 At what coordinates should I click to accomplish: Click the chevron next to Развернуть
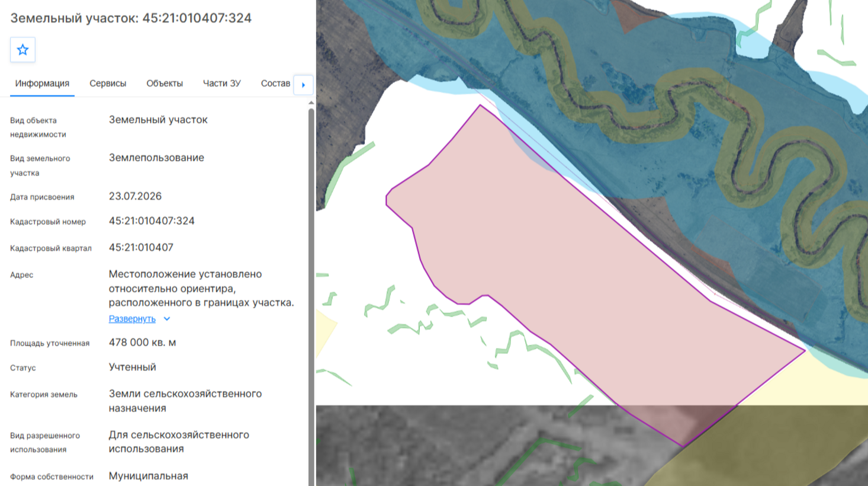pyautogui.click(x=167, y=319)
